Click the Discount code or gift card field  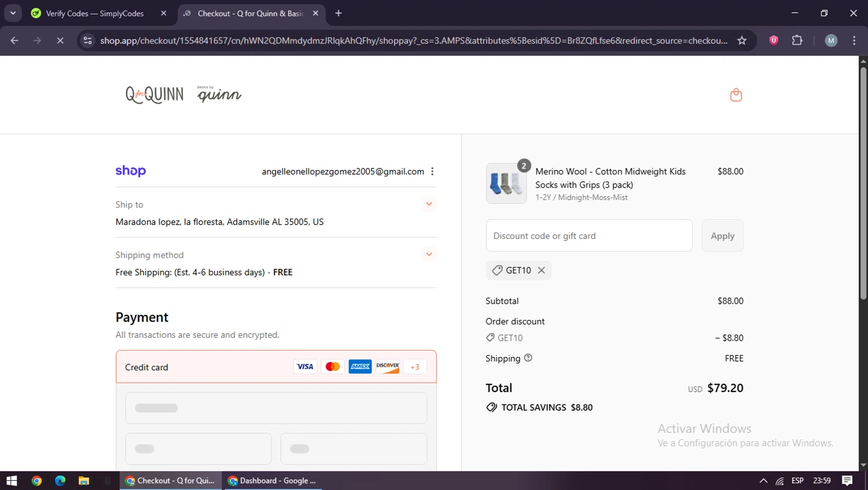589,235
